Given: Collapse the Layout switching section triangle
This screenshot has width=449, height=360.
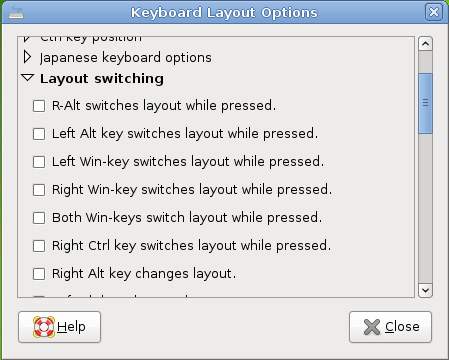Looking at the screenshot, I should [27, 78].
